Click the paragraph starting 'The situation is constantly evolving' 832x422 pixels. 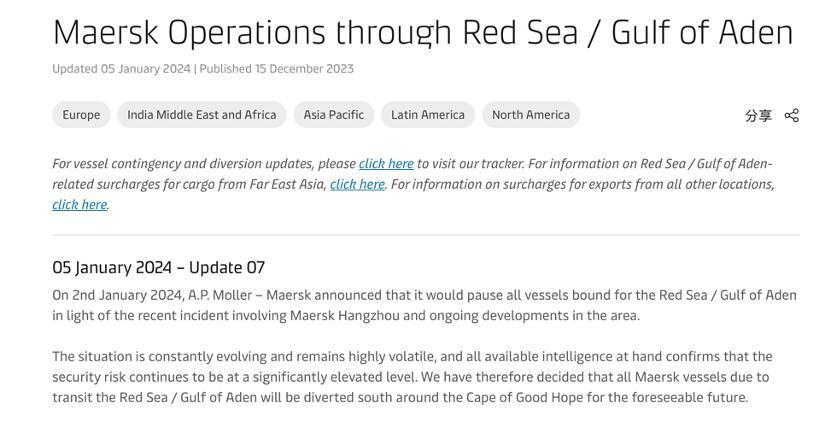tap(411, 377)
